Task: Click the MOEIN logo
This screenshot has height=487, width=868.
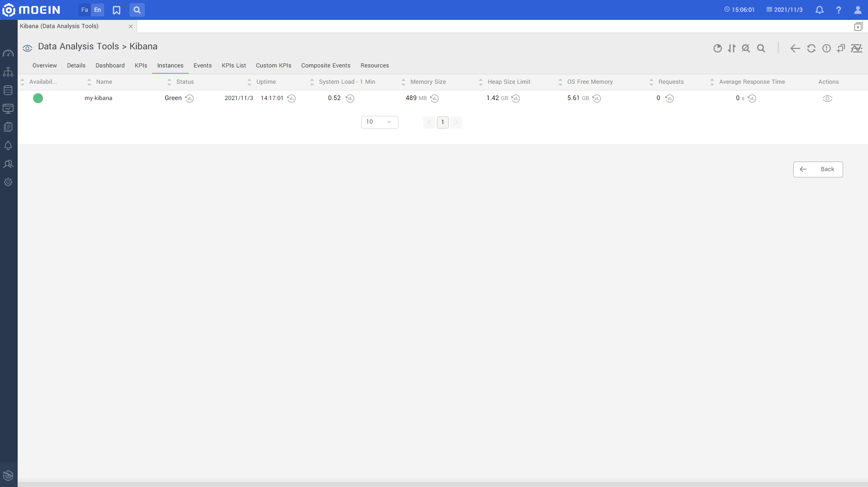Action: 31,10
